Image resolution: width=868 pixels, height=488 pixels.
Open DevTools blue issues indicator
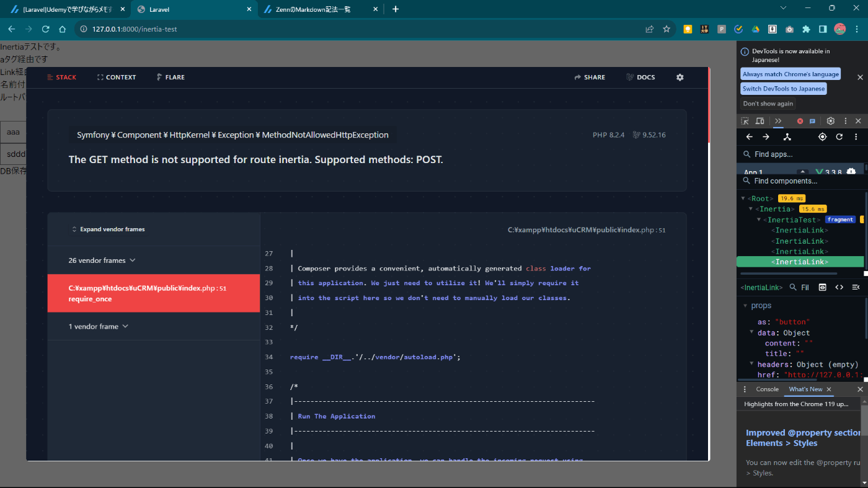tap(812, 121)
